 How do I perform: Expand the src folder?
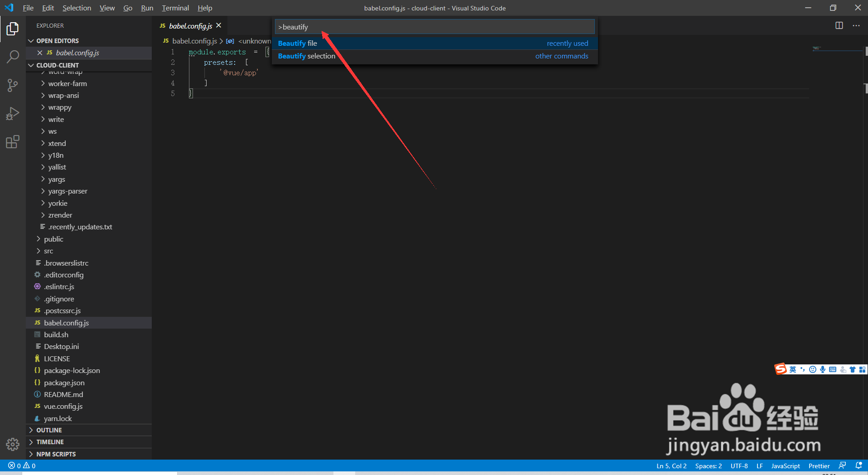89,251
